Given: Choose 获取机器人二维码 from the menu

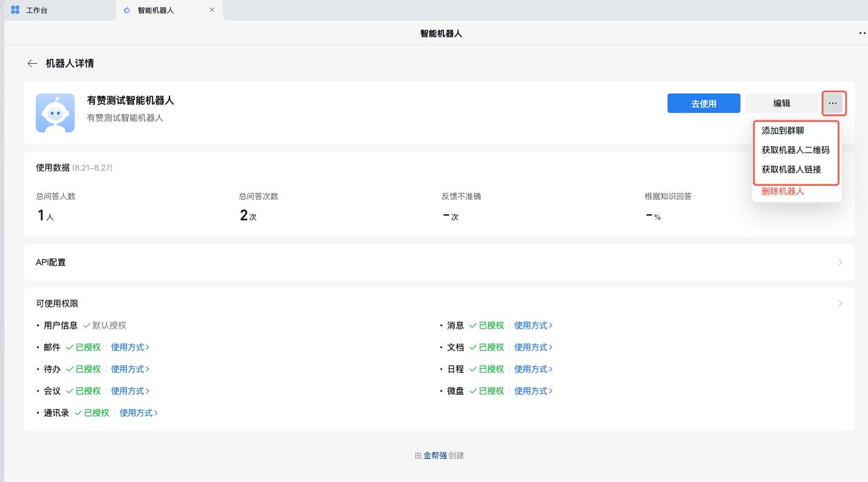Looking at the screenshot, I should [x=797, y=150].
